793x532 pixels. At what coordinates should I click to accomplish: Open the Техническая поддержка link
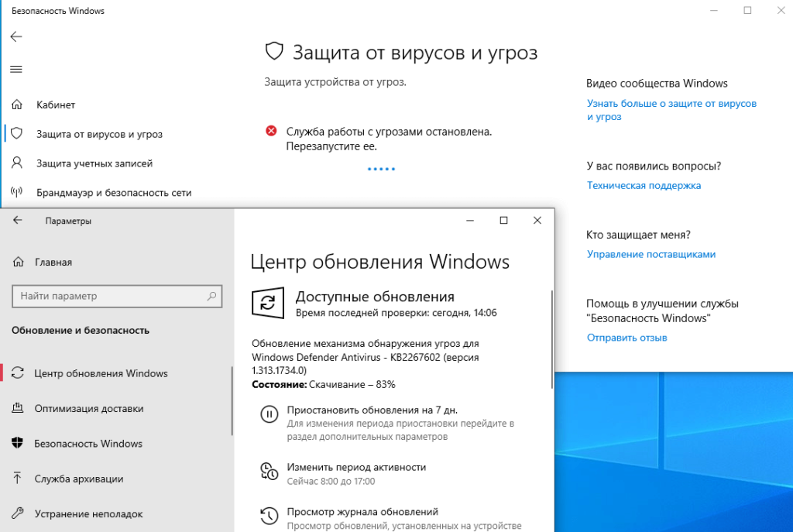pos(644,186)
